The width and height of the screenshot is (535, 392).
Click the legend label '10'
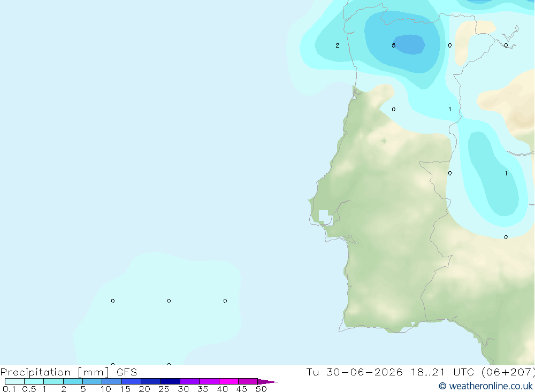click(106, 389)
